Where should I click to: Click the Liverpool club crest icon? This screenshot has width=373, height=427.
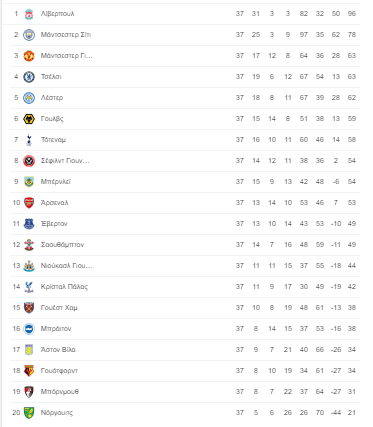29,14
